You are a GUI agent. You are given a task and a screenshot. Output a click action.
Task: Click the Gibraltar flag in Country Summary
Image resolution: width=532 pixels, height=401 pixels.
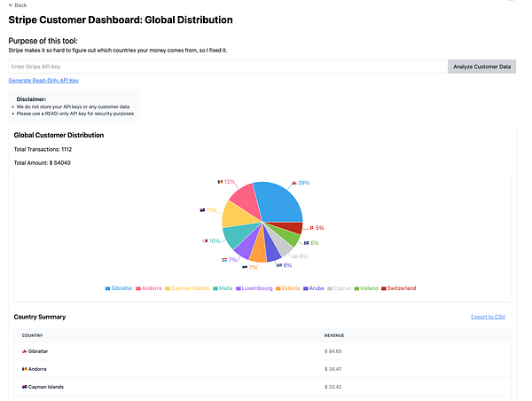pos(24,351)
